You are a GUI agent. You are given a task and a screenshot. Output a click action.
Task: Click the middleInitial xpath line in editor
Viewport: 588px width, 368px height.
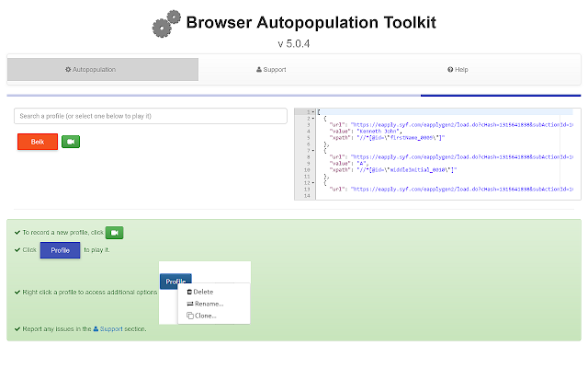392,170
